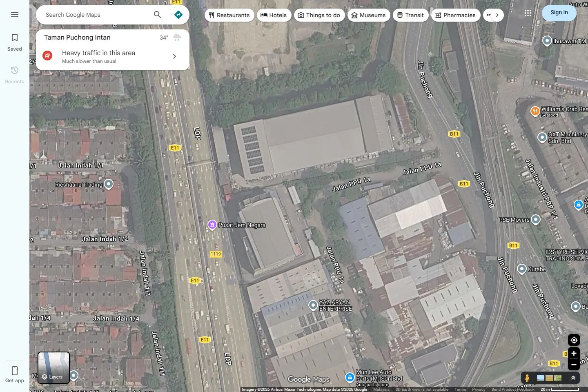
Task: Click the imagery thumbnails next to the pegman
Action: click(x=549, y=378)
